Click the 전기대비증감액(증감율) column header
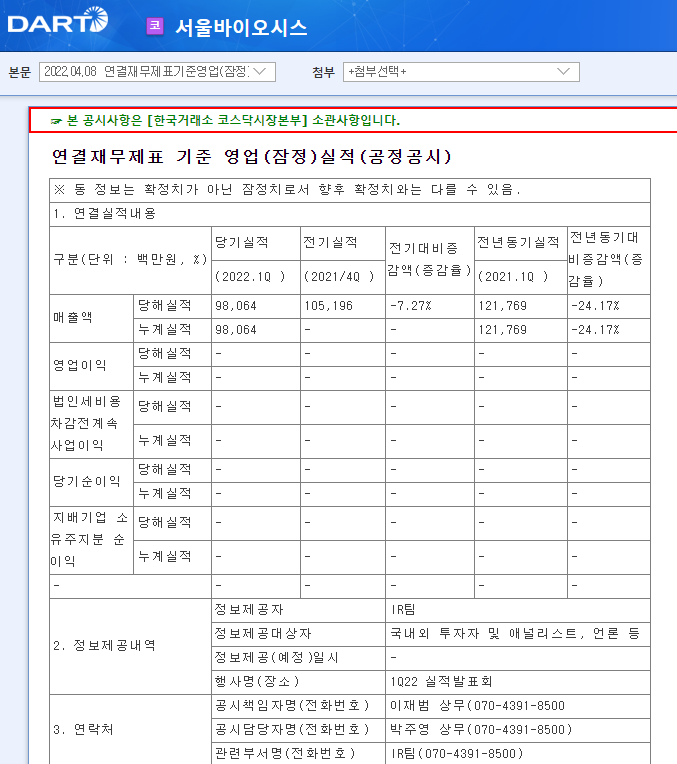677x764 pixels. coord(429,259)
